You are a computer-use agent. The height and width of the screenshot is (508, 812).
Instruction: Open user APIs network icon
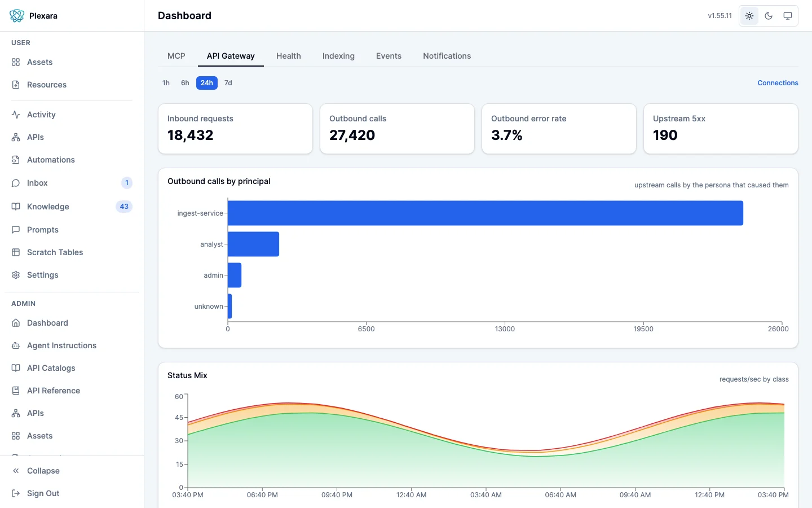[x=16, y=137]
